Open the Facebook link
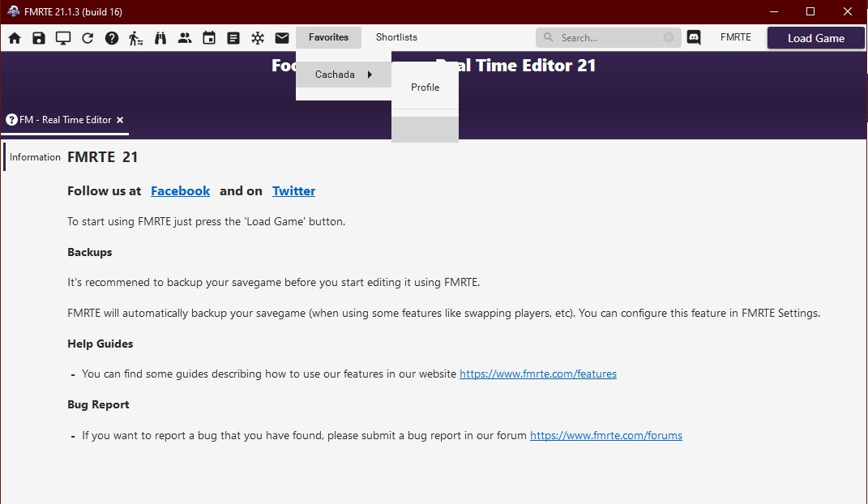The height and width of the screenshot is (504, 868). pos(181,191)
